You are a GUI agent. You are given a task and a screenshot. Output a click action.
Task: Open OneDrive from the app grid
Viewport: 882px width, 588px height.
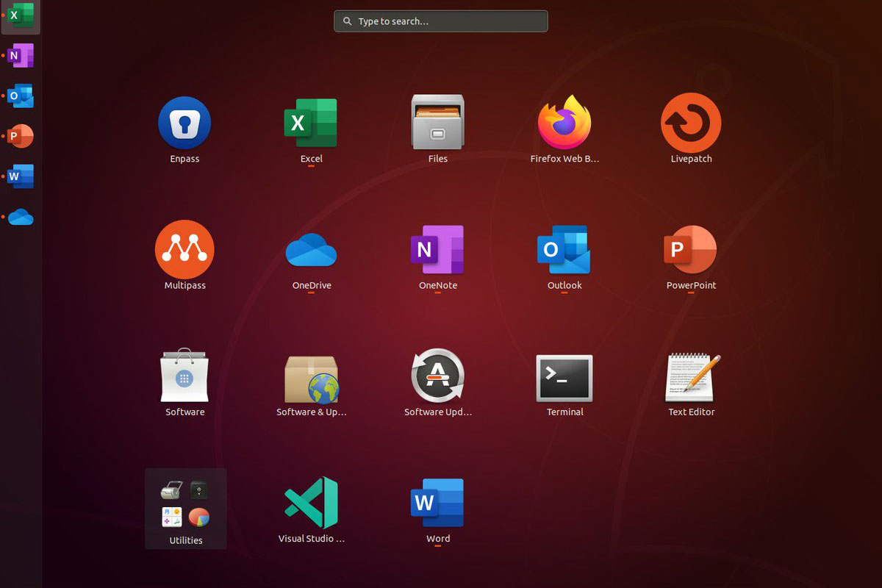pos(311,250)
